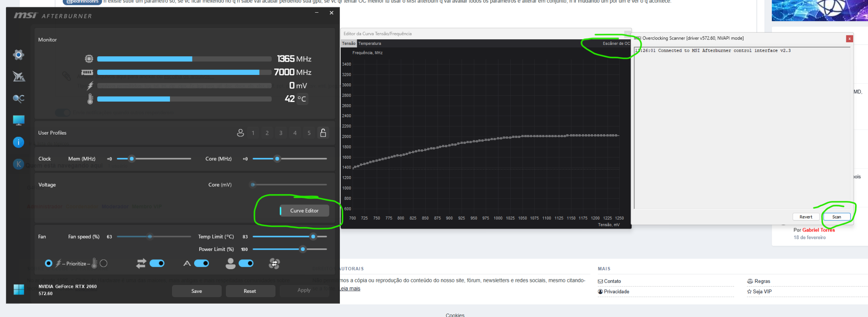Image resolution: width=868 pixels, height=317 pixels.
Task: Click the 572.60 driver version text
Action: point(45,294)
